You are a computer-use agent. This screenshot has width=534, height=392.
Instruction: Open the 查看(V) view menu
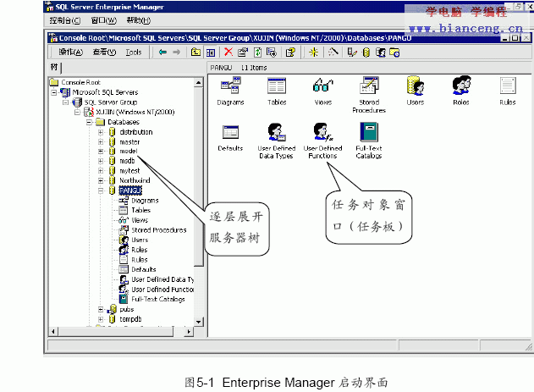[x=104, y=52]
